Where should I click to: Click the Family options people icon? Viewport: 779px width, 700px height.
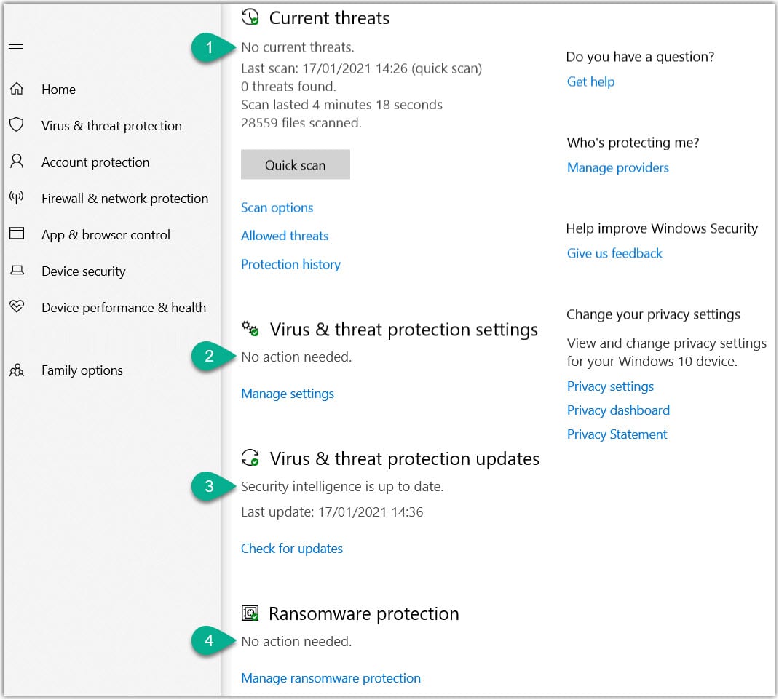coord(17,370)
